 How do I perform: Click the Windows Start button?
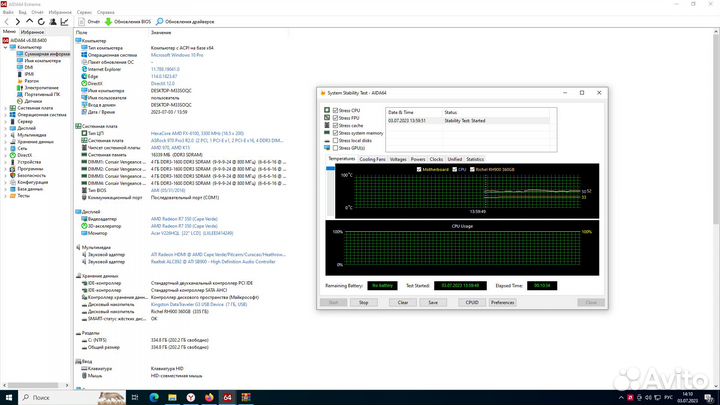(9, 397)
